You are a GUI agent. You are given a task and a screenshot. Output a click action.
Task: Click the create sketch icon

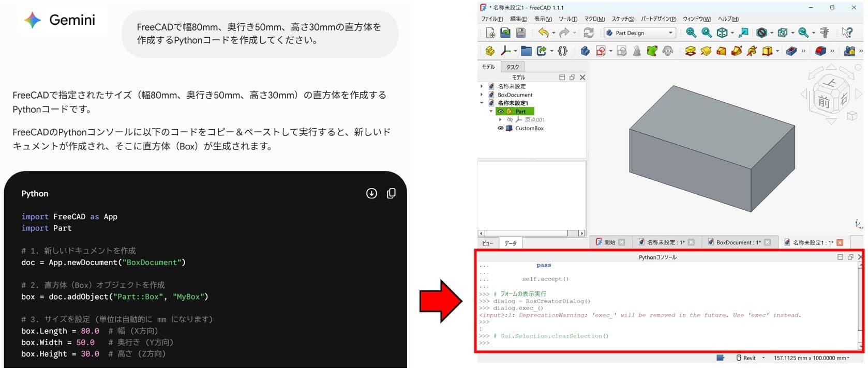point(601,51)
